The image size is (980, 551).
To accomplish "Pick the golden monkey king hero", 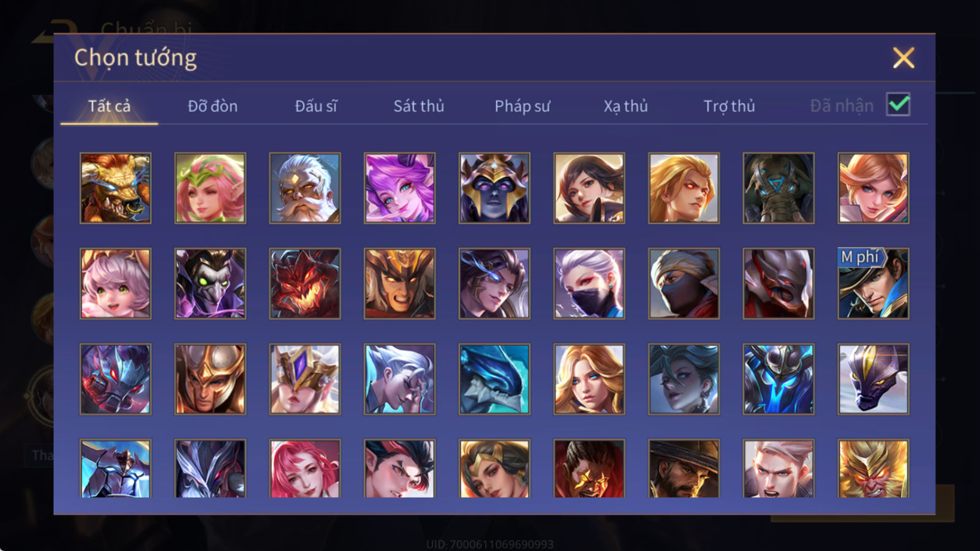I will (x=873, y=468).
